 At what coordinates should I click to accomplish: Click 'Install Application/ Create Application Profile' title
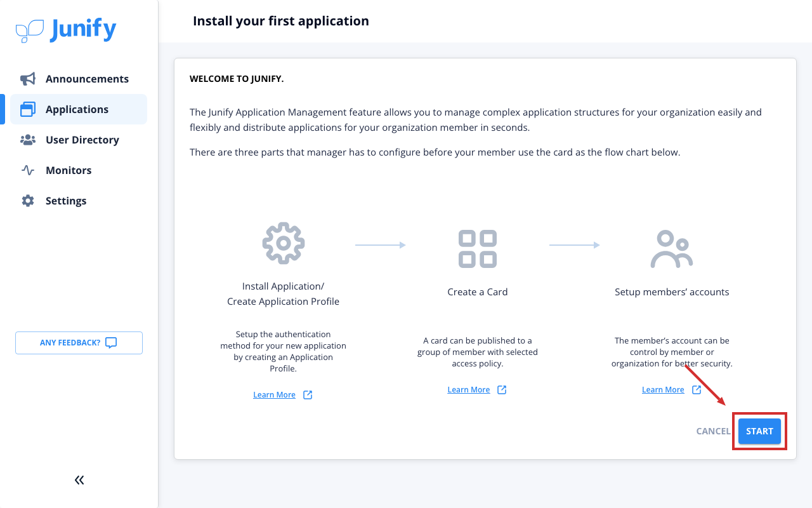tap(284, 294)
